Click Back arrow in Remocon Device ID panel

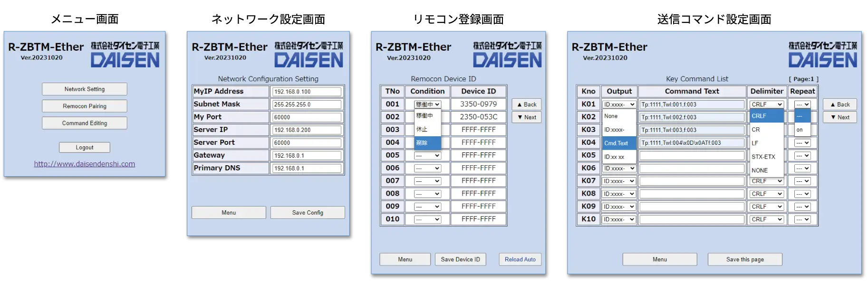coord(526,104)
